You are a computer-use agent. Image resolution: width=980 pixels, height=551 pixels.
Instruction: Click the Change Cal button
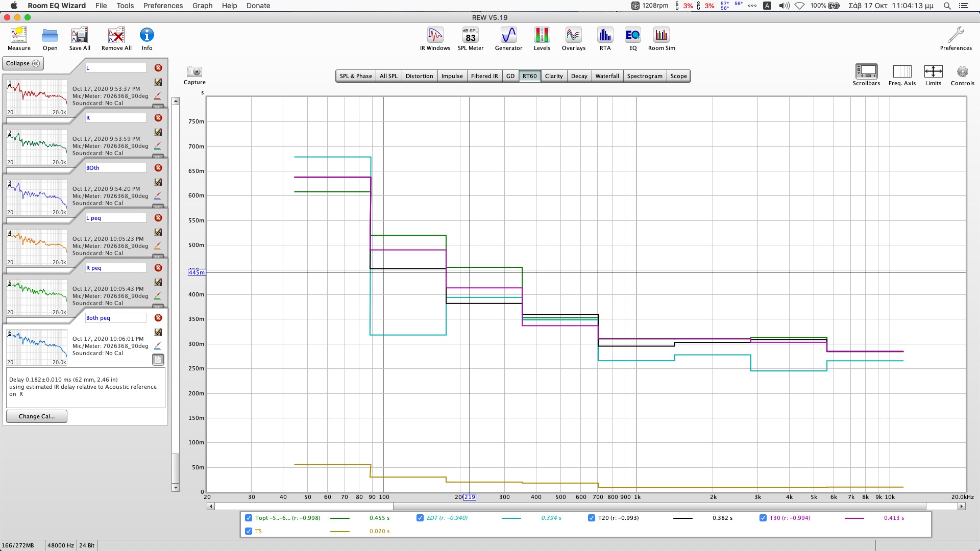pyautogui.click(x=36, y=416)
